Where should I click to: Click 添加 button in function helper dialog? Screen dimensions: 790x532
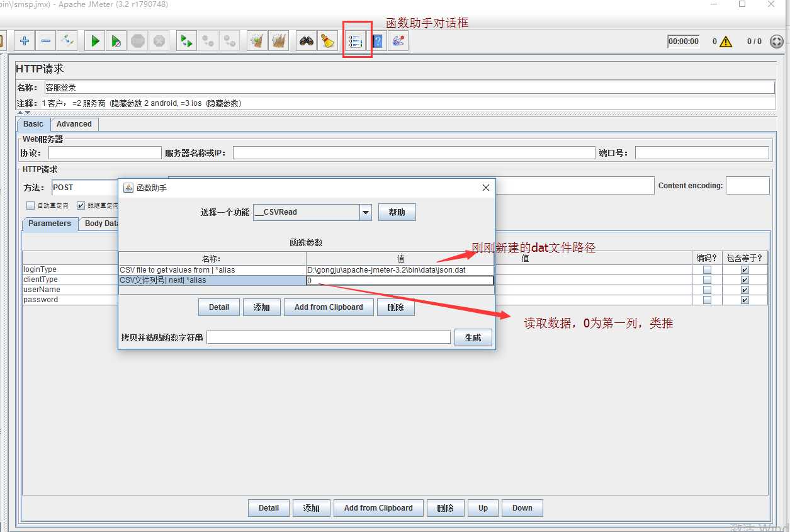coord(262,307)
